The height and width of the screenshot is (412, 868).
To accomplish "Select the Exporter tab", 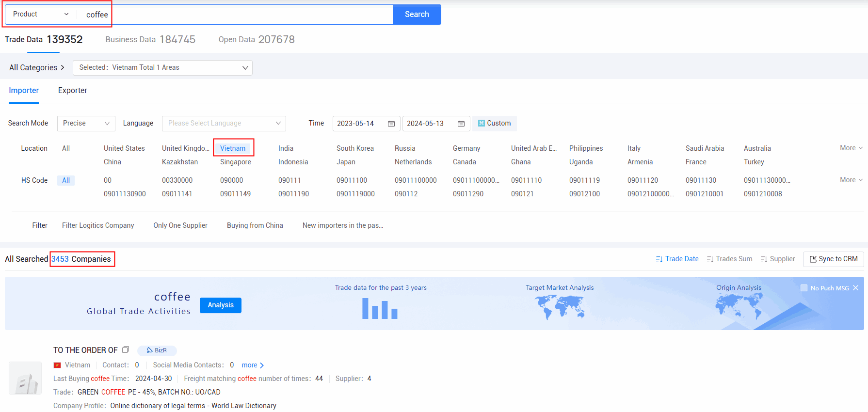I will [x=73, y=91].
